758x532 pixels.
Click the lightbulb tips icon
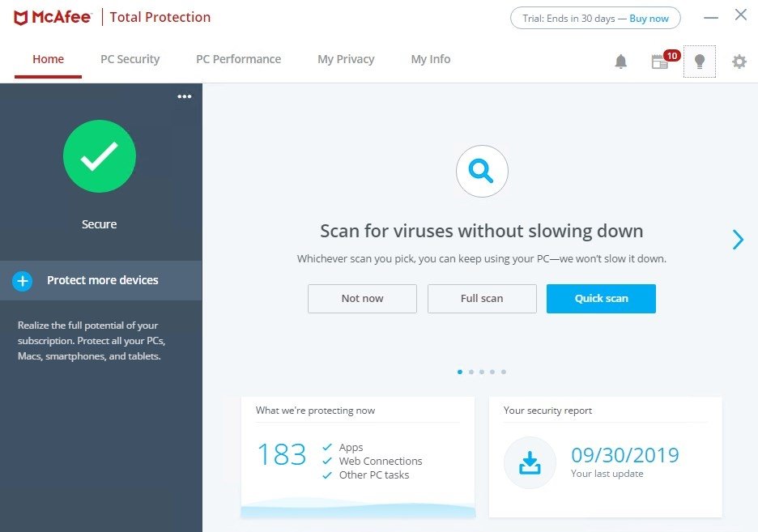700,62
